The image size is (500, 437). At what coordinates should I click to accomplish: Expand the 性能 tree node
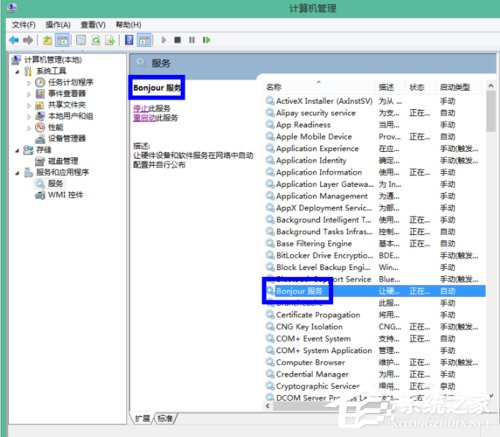(29, 128)
